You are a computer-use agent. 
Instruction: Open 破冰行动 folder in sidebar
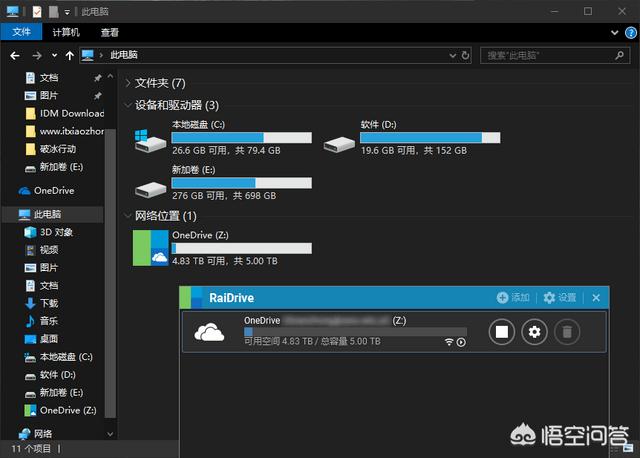51,149
